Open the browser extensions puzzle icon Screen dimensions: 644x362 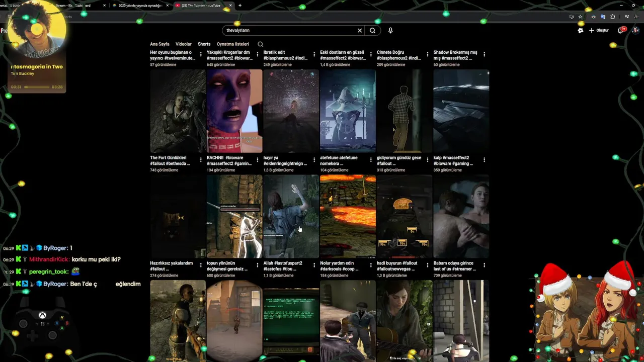612,17
